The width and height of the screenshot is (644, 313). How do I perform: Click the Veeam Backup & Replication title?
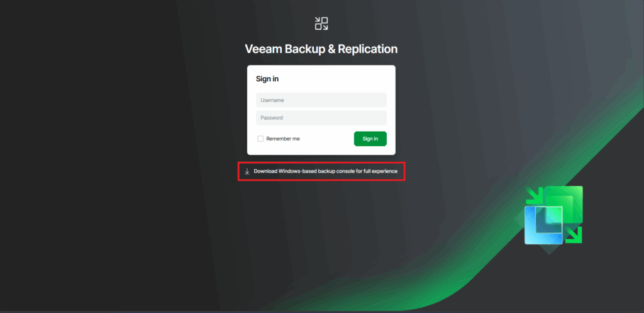(x=321, y=49)
